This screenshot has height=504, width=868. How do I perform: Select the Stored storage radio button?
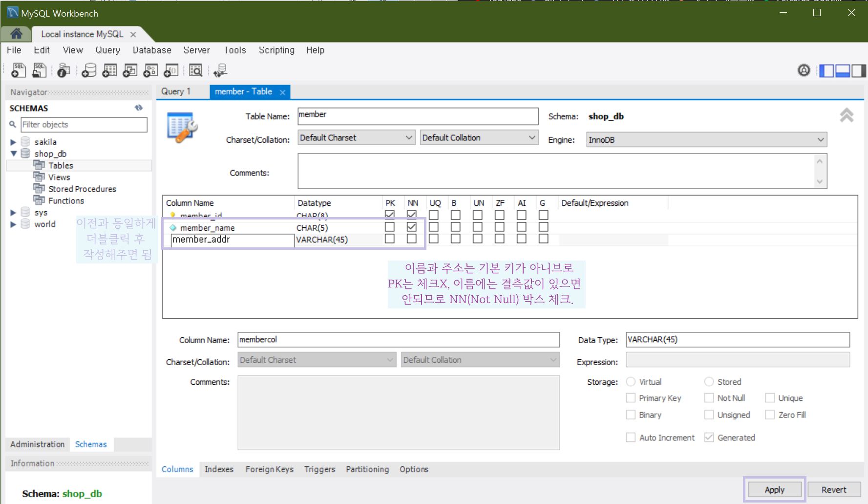pos(709,382)
